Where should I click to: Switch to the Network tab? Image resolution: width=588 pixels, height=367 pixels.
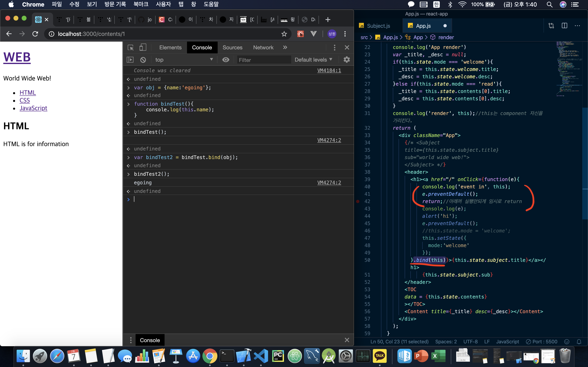pos(263,47)
